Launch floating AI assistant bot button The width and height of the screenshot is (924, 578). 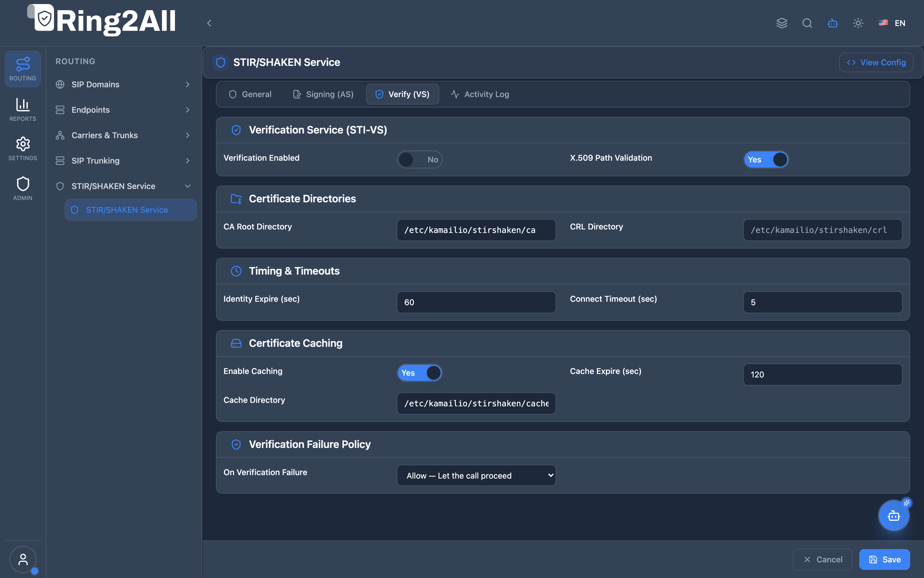point(894,516)
